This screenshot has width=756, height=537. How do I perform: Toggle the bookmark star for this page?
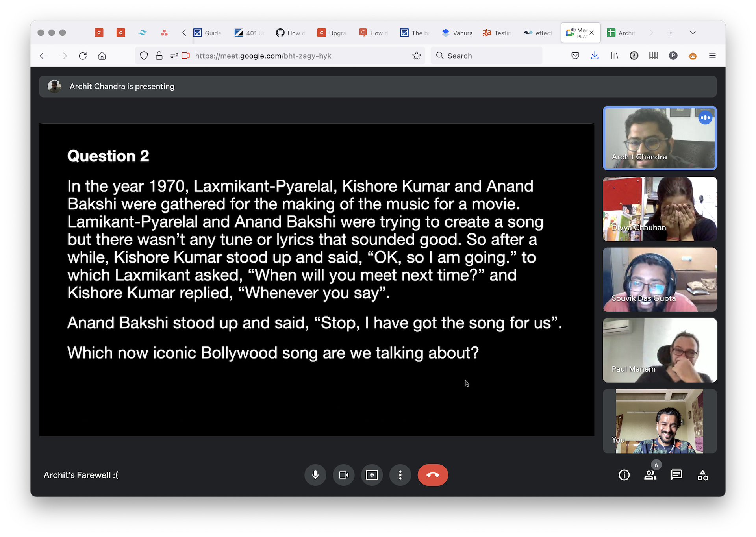(417, 56)
